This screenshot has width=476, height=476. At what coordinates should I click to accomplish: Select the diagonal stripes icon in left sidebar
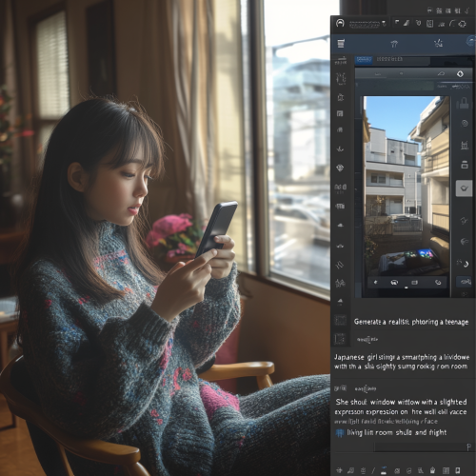tap(340, 265)
